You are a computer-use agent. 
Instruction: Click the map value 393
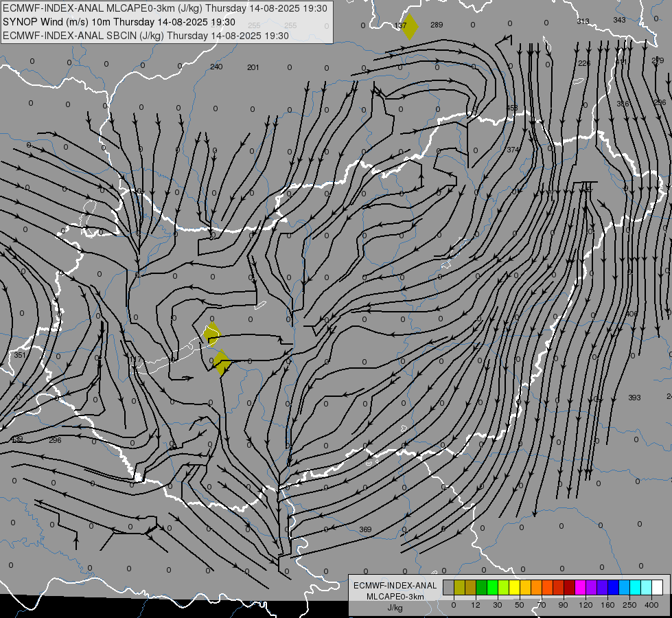point(634,398)
